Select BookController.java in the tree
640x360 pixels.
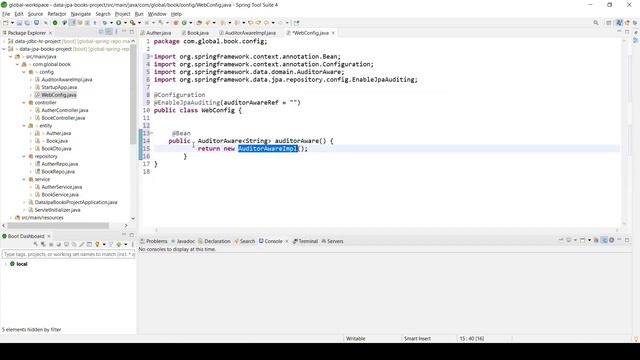click(63, 118)
